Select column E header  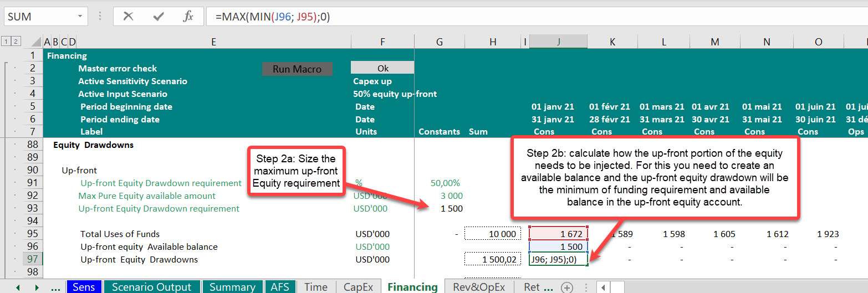point(214,42)
